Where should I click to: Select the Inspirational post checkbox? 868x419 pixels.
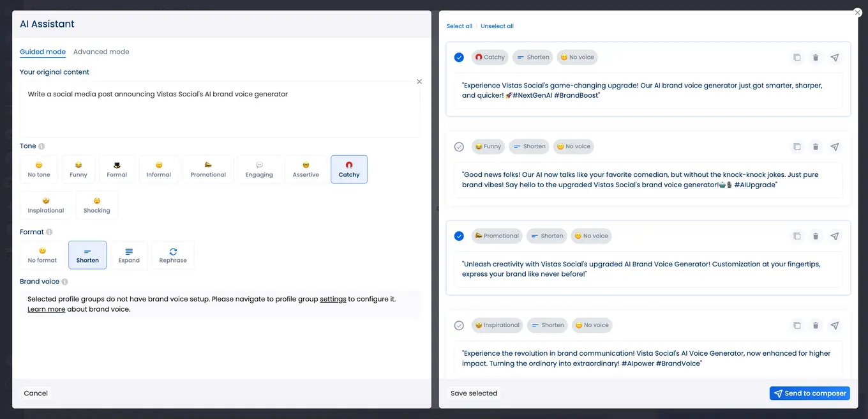pos(459,326)
